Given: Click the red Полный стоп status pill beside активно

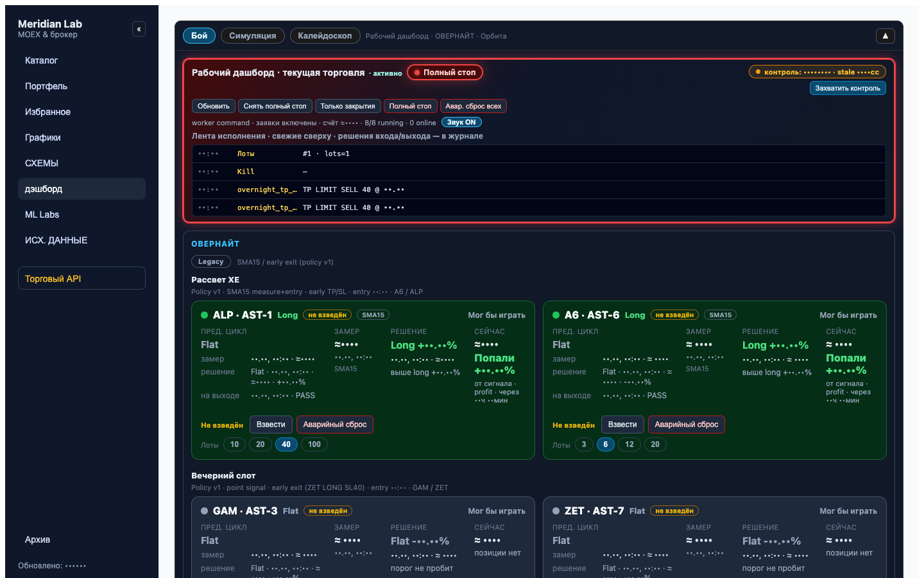Looking at the screenshot, I should pyautogui.click(x=445, y=73).
